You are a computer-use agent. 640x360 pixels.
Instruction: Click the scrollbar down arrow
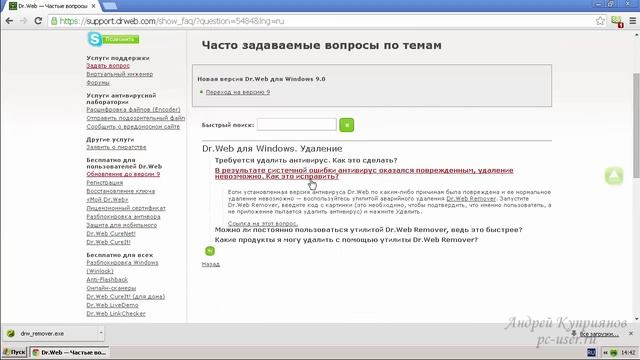tap(636, 319)
